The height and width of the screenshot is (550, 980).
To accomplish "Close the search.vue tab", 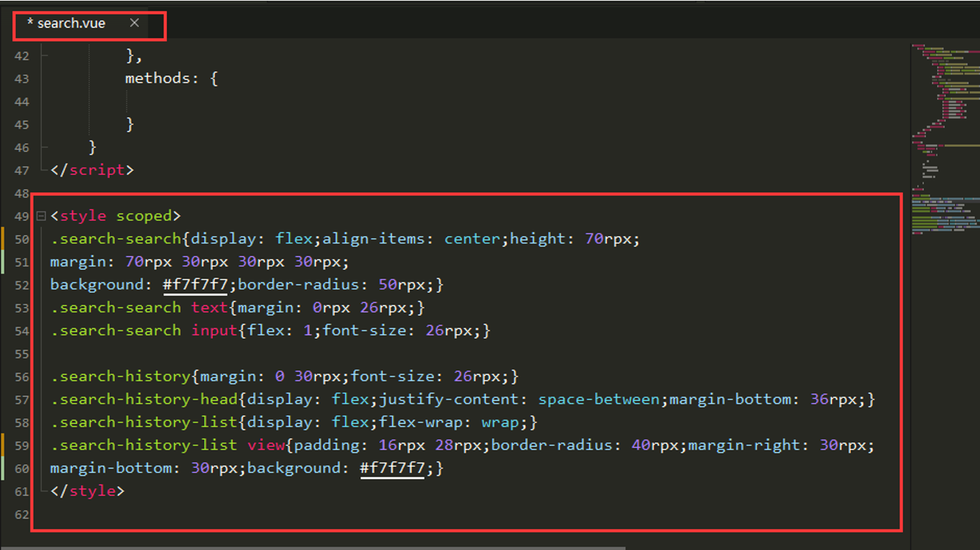I will tap(134, 23).
